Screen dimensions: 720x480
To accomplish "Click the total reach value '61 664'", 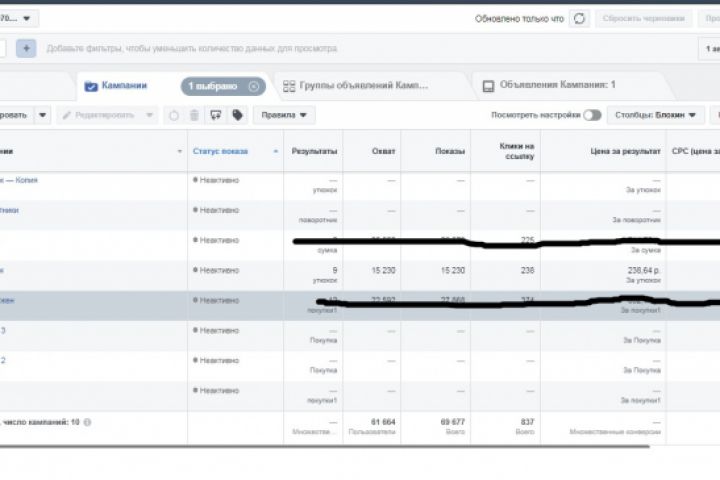I will [383, 422].
